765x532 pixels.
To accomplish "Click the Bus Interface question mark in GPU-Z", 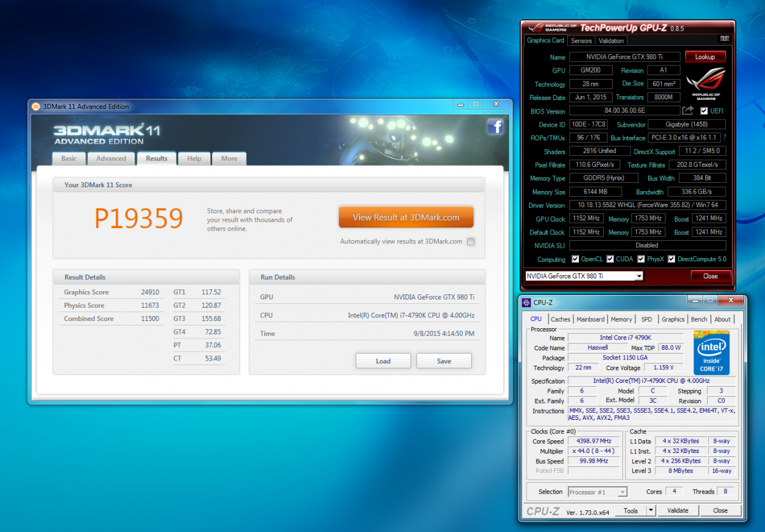I will tap(724, 138).
